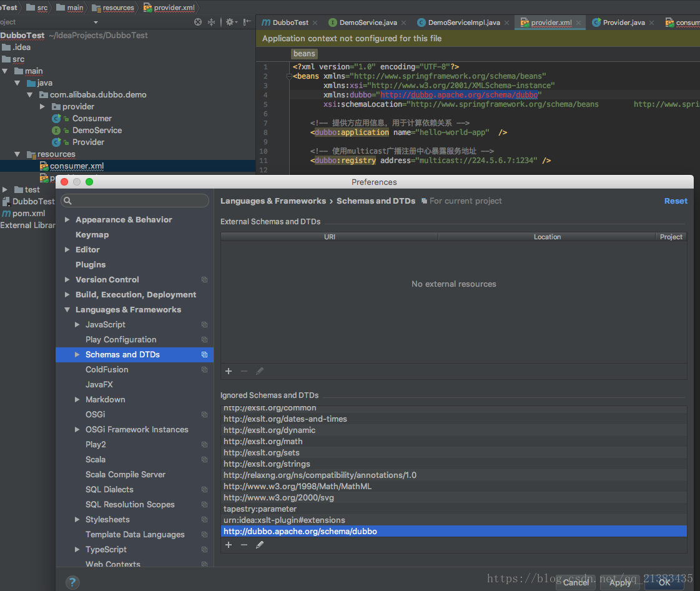Collapse Languages & Frameworks section

pyautogui.click(x=67, y=310)
